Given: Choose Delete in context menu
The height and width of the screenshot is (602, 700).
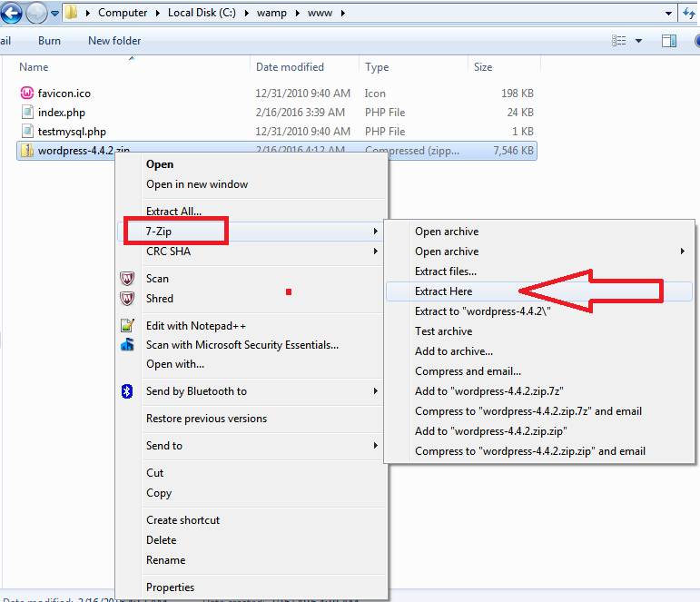Looking at the screenshot, I should coord(251,540).
